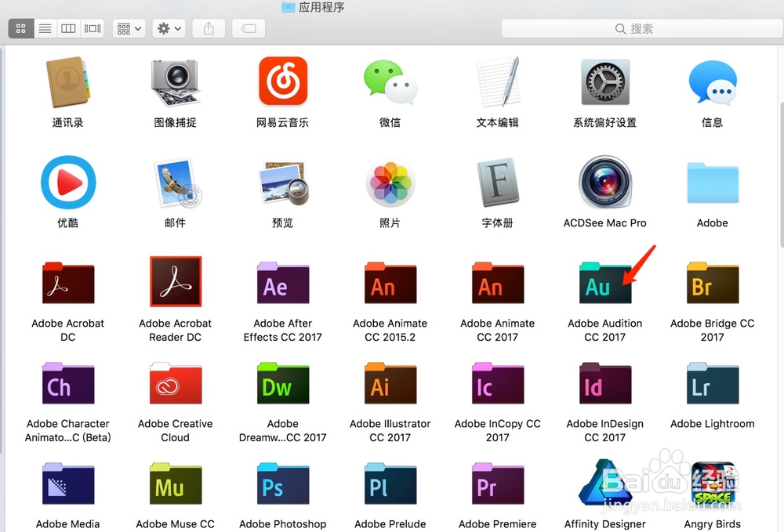Viewport: 784px width, 532px height.
Task: Select Adobe Acrobat Reader DC app
Action: point(176,281)
